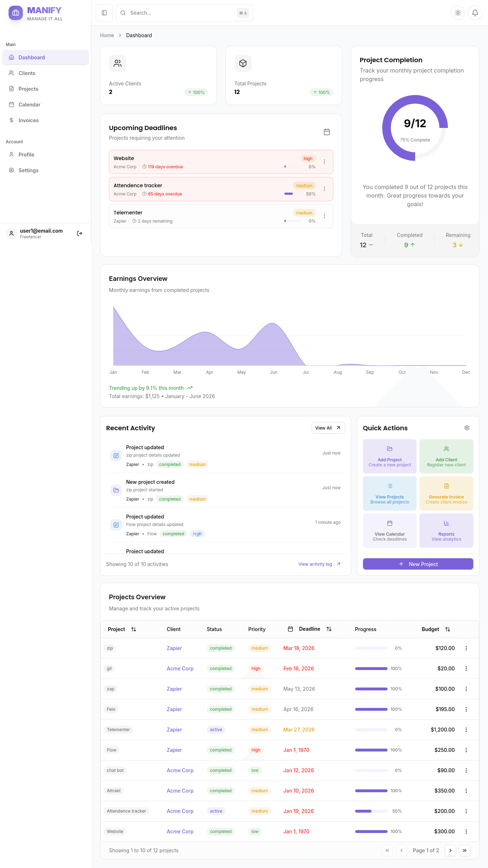Click Home breadcrumb link

[x=107, y=35]
